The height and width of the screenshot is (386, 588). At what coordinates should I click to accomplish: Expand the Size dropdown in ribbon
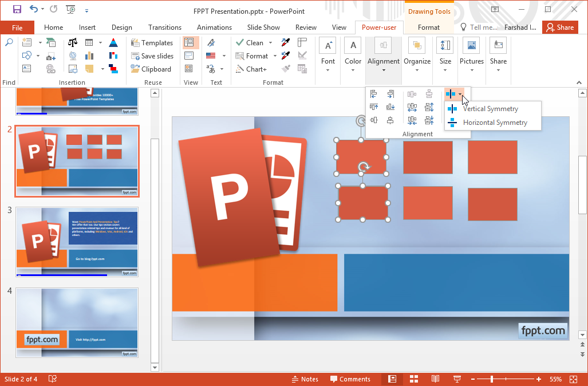445,70
